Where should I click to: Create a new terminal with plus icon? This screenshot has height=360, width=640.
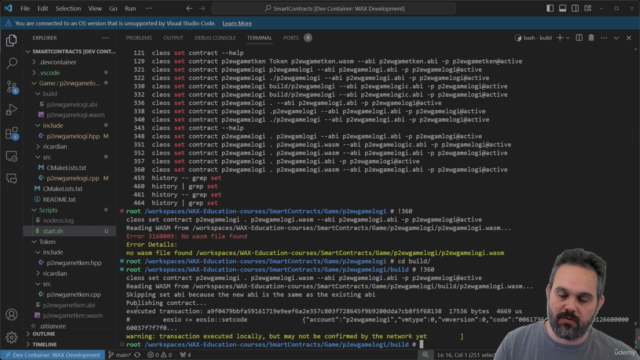point(560,38)
